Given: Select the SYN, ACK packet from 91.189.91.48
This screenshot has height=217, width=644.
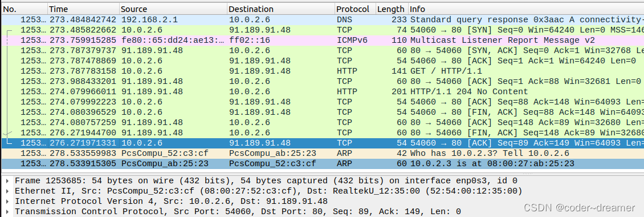Looking at the screenshot, I should pyautogui.click(x=322, y=50).
